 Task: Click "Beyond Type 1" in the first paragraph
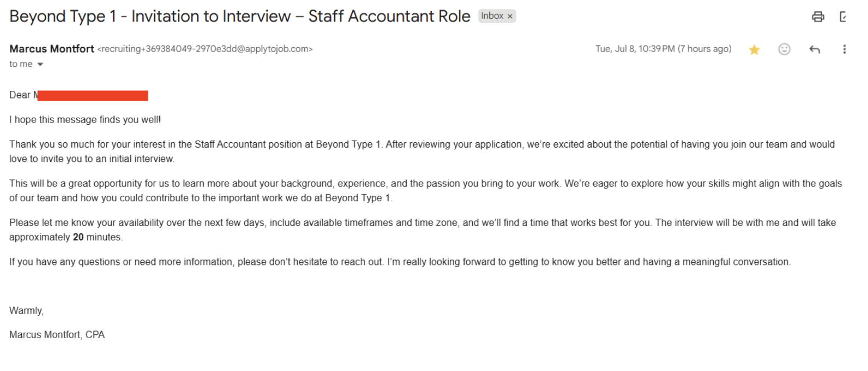coord(347,144)
